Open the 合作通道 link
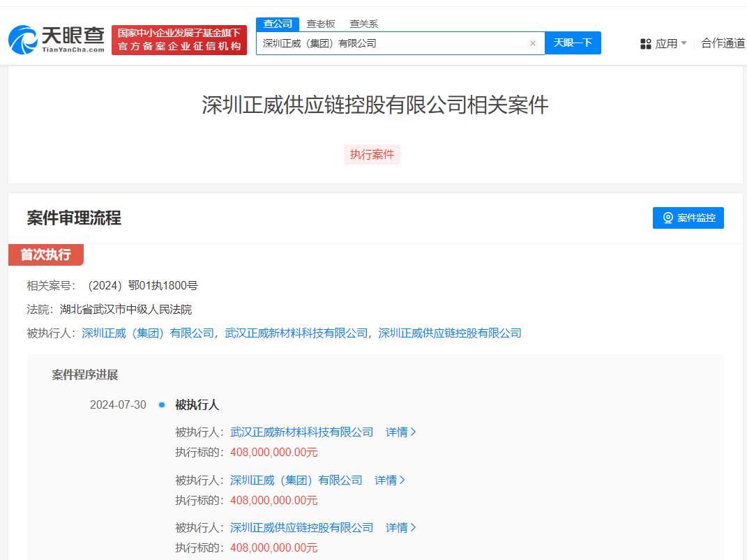Screen dimensions: 747x560 tap(724, 43)
